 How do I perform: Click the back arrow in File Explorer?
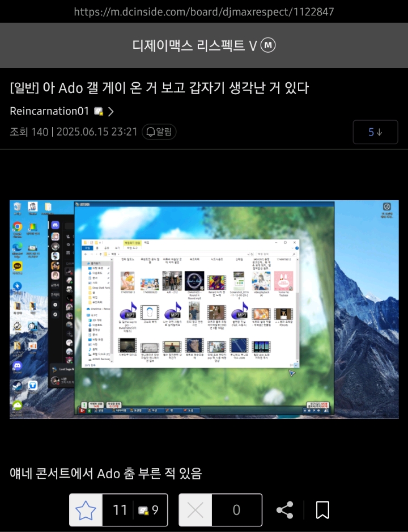click(86, 254)
